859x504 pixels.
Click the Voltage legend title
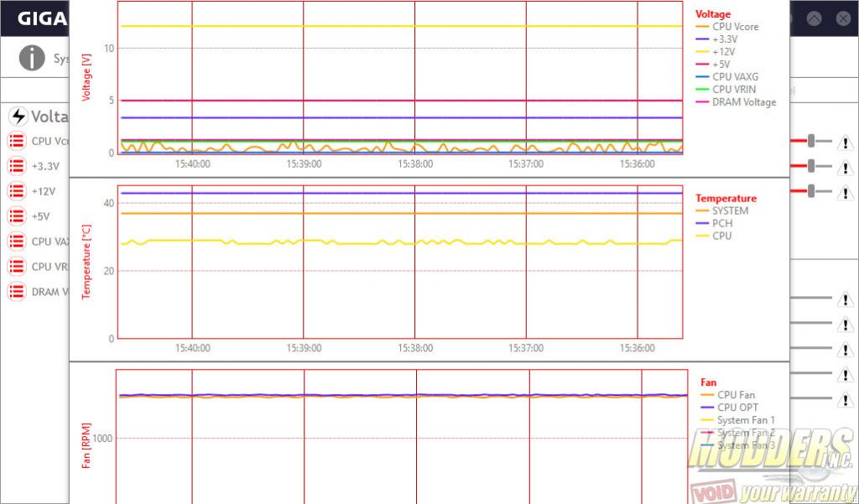pyautogui.click(x=713, y=14)
